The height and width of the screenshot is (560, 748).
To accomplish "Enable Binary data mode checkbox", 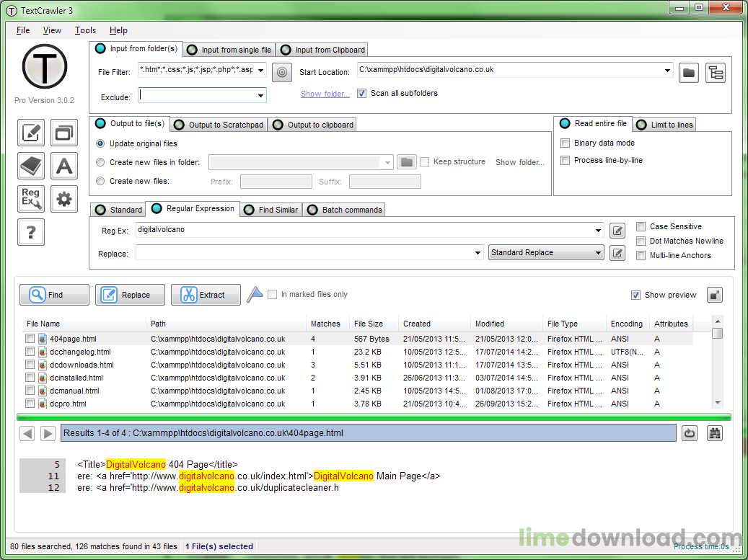I will click(566, 143).
